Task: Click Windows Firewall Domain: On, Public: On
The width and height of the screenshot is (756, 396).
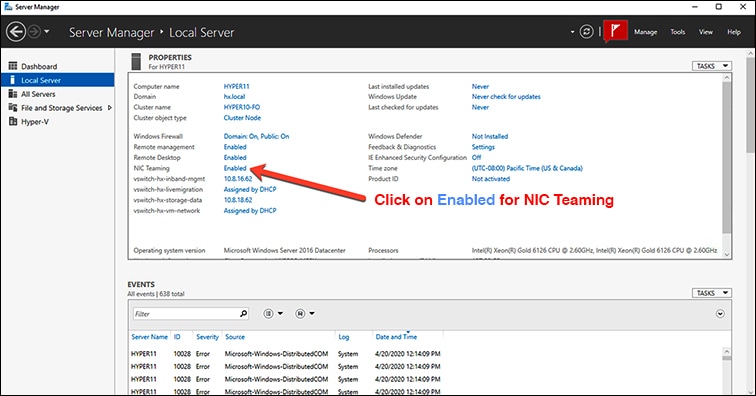Action: (256, 137)
